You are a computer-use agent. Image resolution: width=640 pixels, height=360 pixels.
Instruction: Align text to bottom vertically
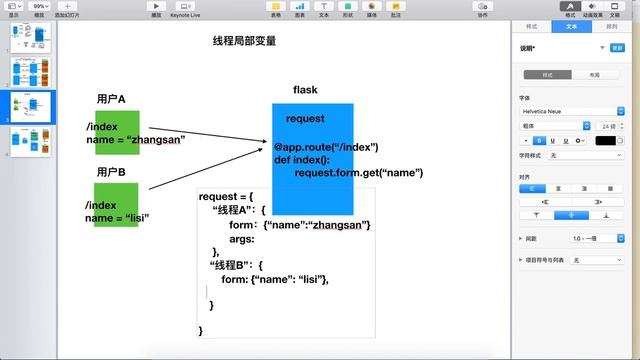tap(607, 216)
